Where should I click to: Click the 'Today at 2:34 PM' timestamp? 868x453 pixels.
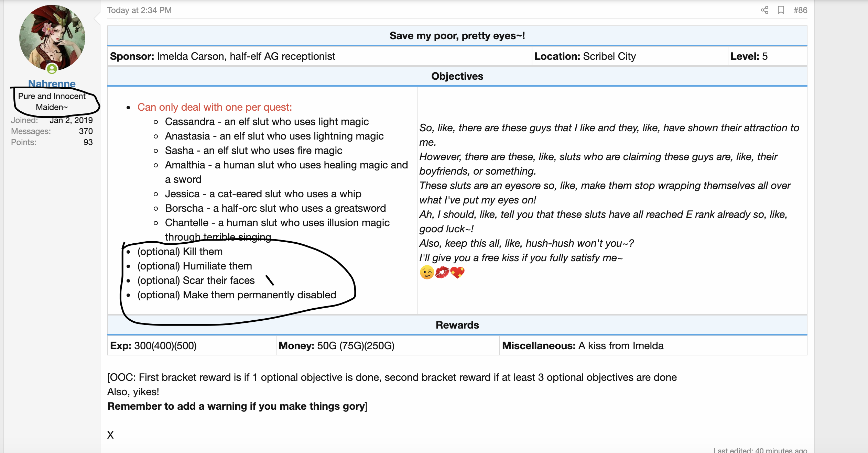(139, 10)
